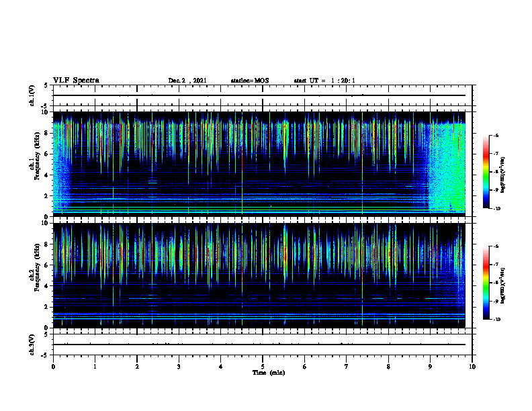The image size is (532, 411).
Task: Click the ch.1 "Frequency (kHz)" axis label
Action: [37, 156]
